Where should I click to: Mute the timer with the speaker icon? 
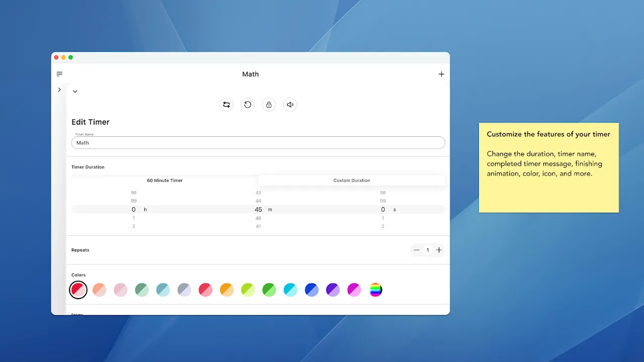pyautogui.click(x=290, y=104)
